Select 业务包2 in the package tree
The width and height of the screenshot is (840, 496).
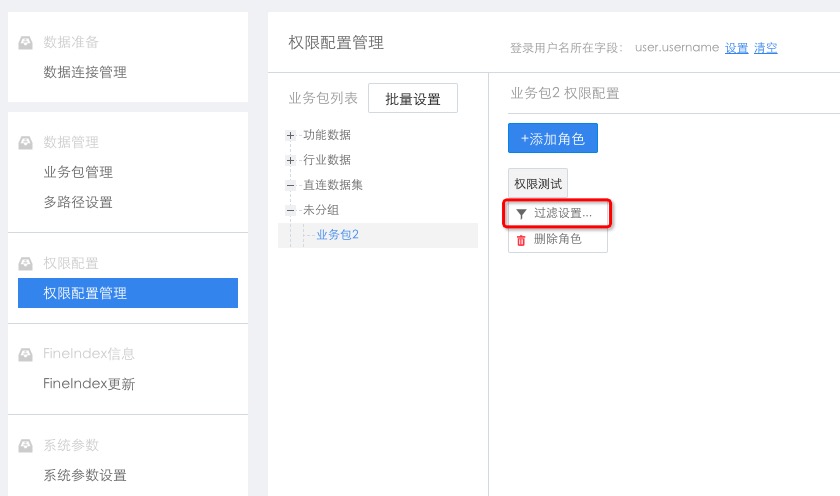(337, 235)
